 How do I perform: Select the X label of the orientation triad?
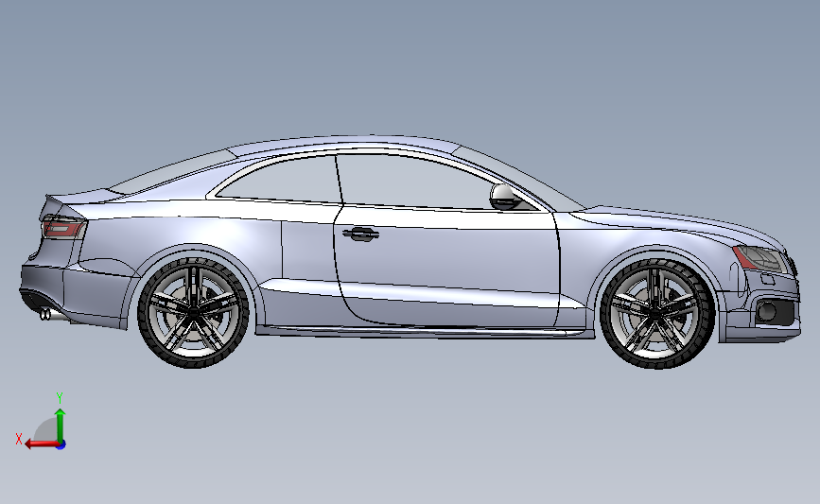coord(19,439)
